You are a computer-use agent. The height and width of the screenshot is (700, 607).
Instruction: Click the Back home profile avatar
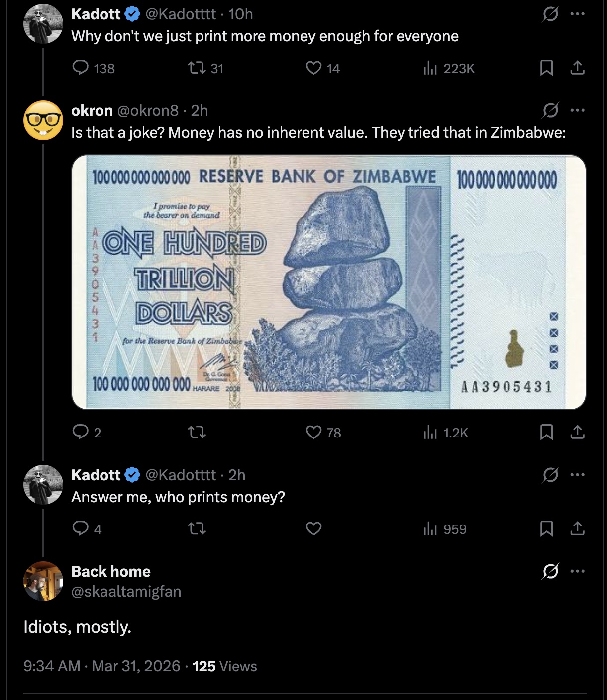[43, 581]
